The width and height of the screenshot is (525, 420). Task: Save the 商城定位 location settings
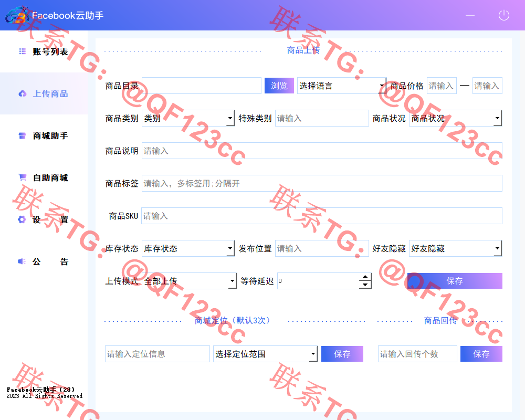(342, 354)
